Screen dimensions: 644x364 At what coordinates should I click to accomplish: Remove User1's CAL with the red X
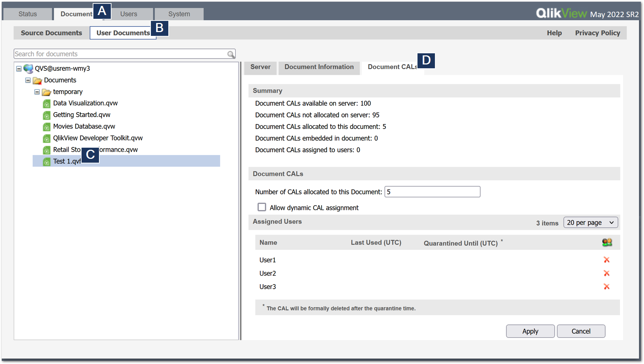click(x=607, y=260)
